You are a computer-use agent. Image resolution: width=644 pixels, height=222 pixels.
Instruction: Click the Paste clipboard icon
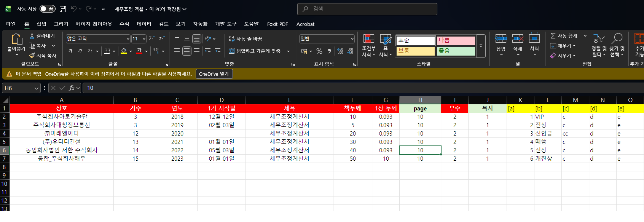pos(16,39)
